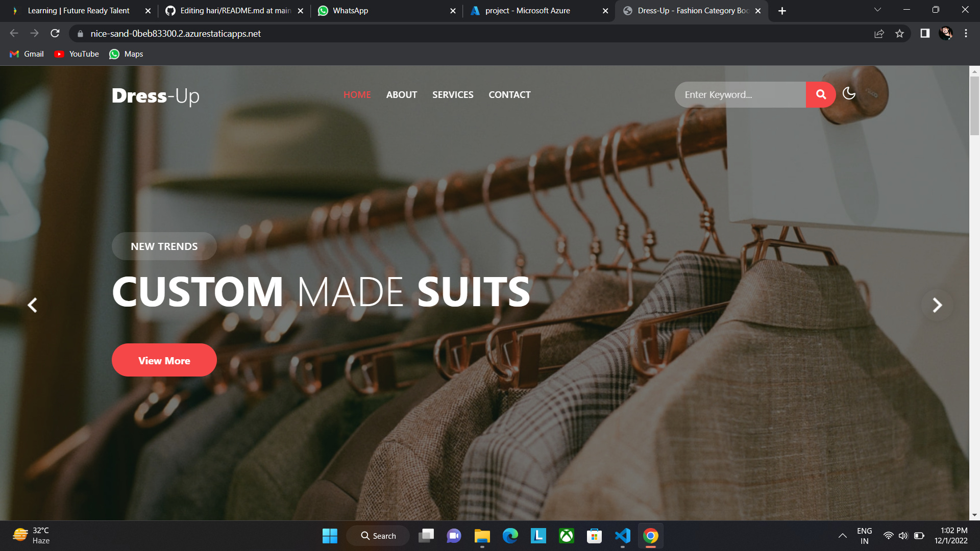Screen dimensions: 980x551
Task: Show hidden system tray icons
Action: pyautogui.click(x=842, y=536)
